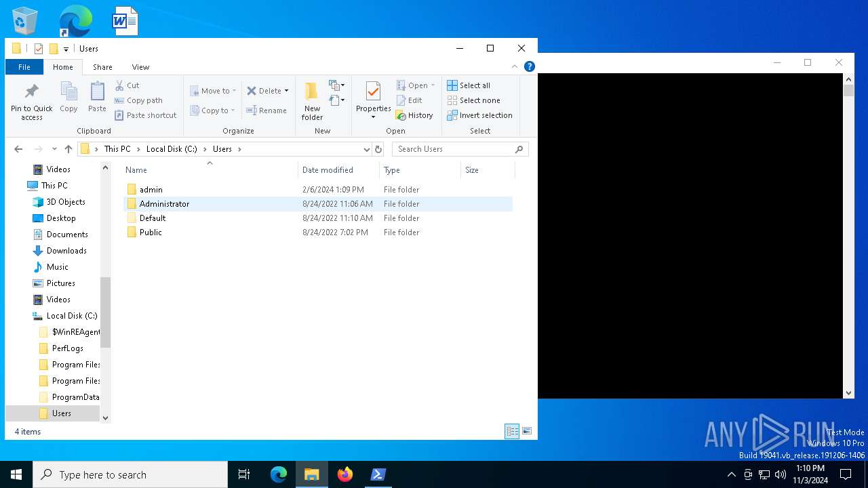Go back with the Back arrow
This screenshot has width=868, height=488.
click(x=18, y=149)
